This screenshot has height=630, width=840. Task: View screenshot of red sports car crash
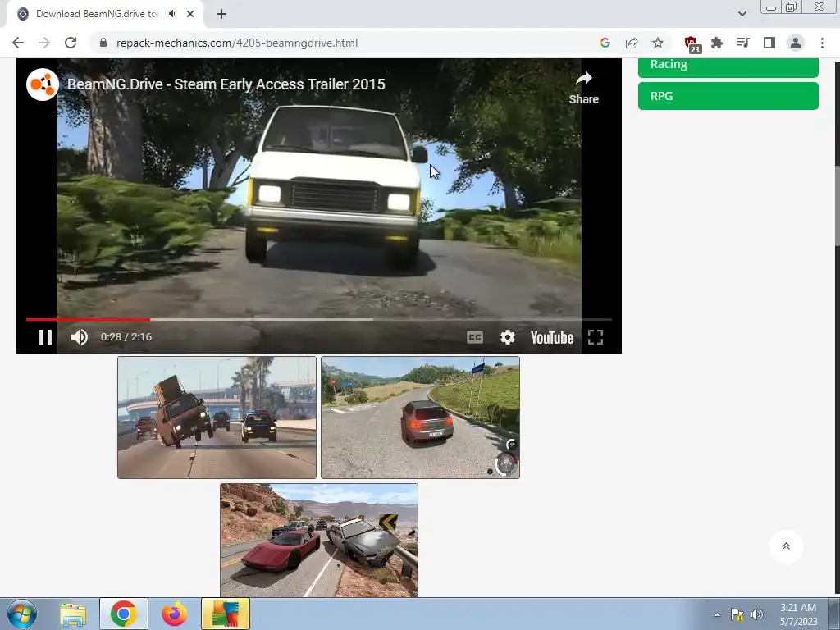319,540
